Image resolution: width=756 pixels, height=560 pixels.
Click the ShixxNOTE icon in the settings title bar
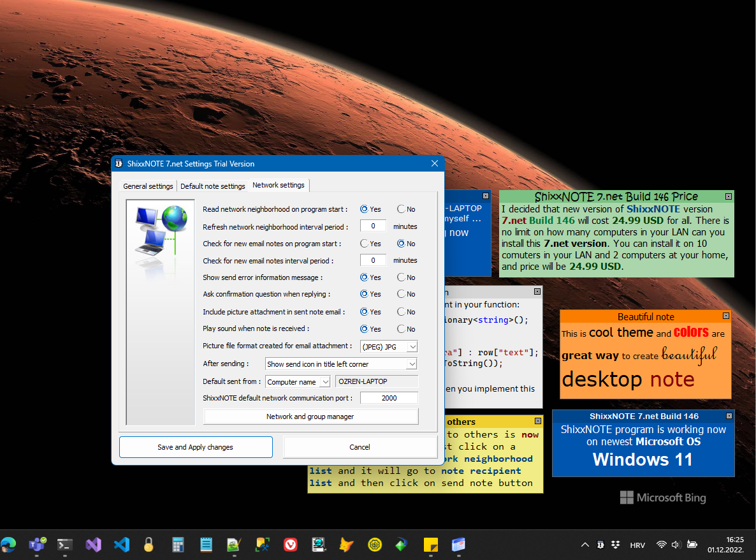pyautogui.click(x=119, y=163)
